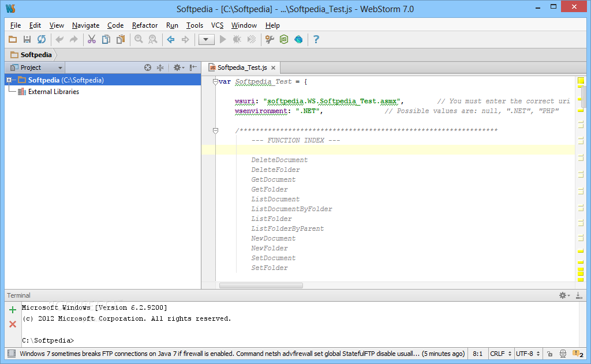Click the FTP firewall status message
The image size is (591, 364).
tap(242, 354)
